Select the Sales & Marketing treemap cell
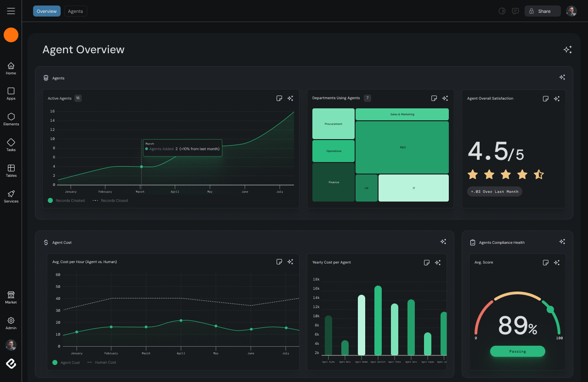588x382 pixels. (x=402, y=114)
